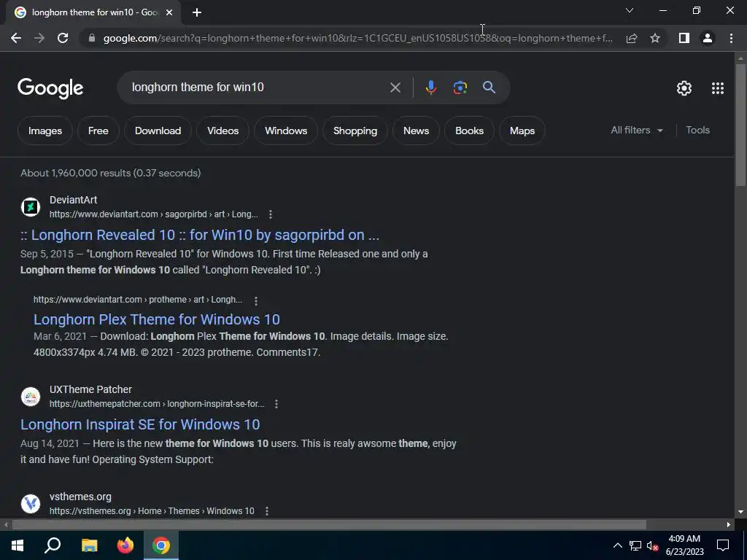Open more options for UXTheme Patcher result
747x560 pixels.
(276, 404)
